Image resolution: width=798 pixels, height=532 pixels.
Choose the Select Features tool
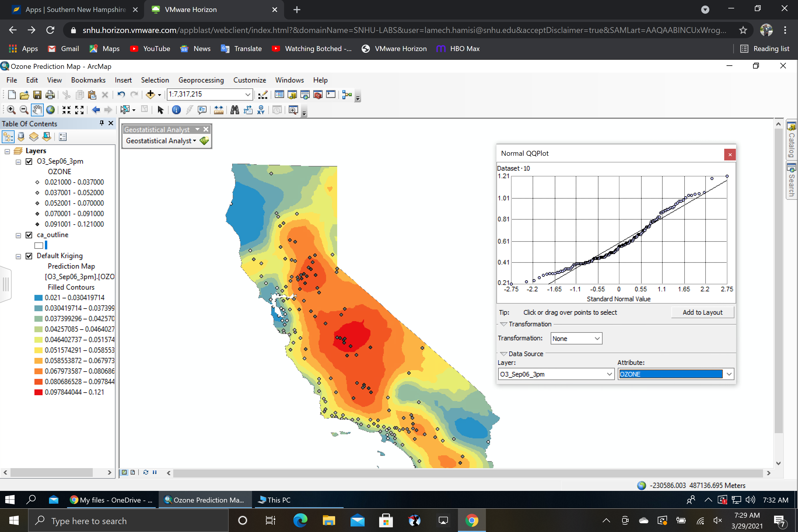pyautogui.click(x=125, y=110)
